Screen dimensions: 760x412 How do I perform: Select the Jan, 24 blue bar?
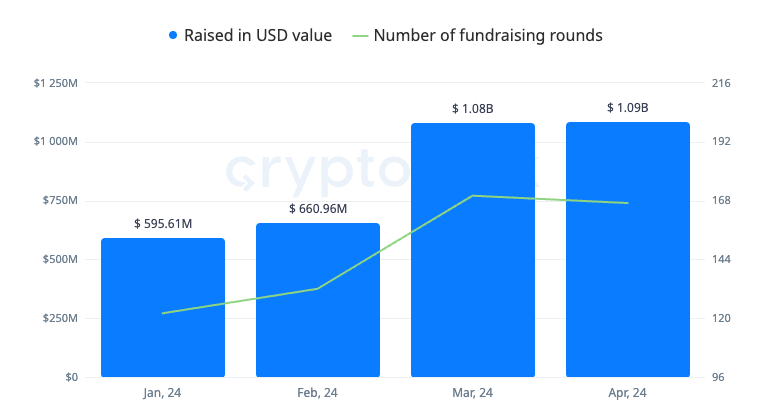pos(163,308)
